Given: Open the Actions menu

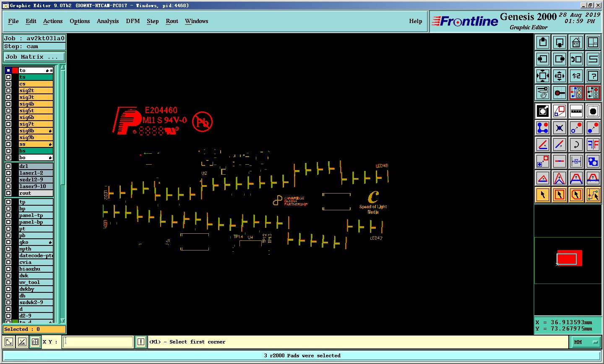Looking at the screenshot, I should [x=53, y=21].
